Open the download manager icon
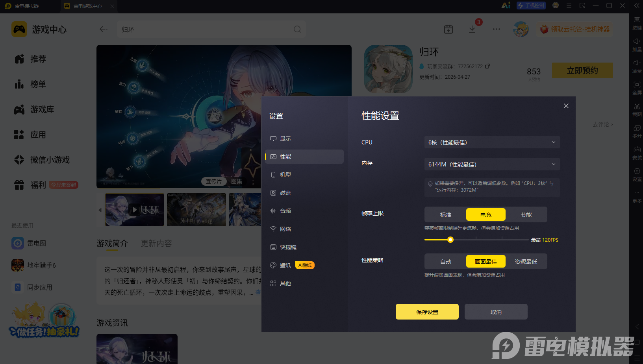Image resolution: width=643 pixels, height=364 pixels. coord(472,29)
